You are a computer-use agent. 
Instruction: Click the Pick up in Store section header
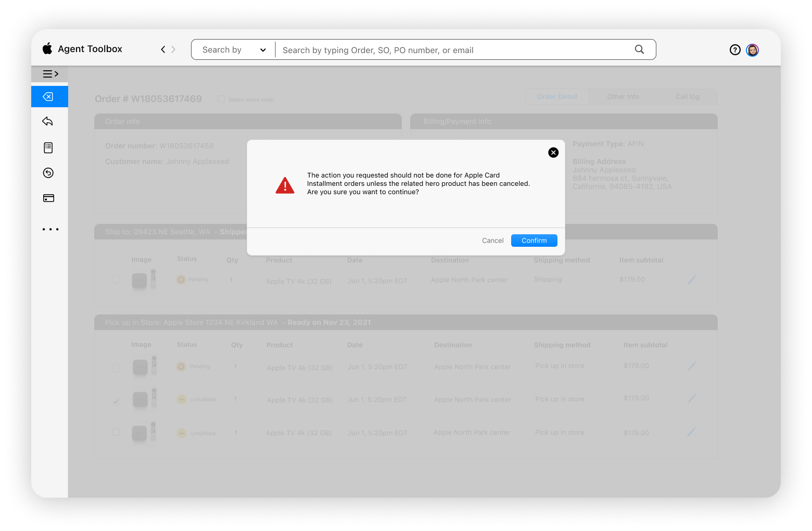pos(406,322)
